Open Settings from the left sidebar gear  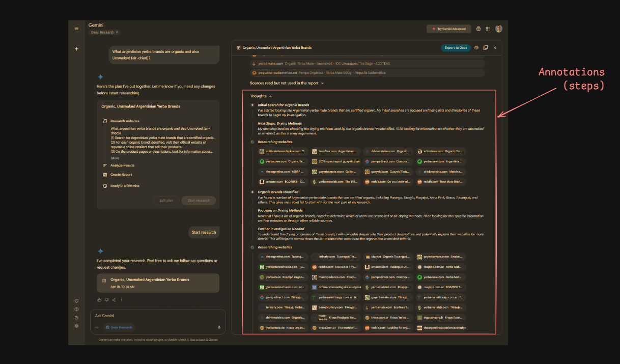click(x=76, y=325)
